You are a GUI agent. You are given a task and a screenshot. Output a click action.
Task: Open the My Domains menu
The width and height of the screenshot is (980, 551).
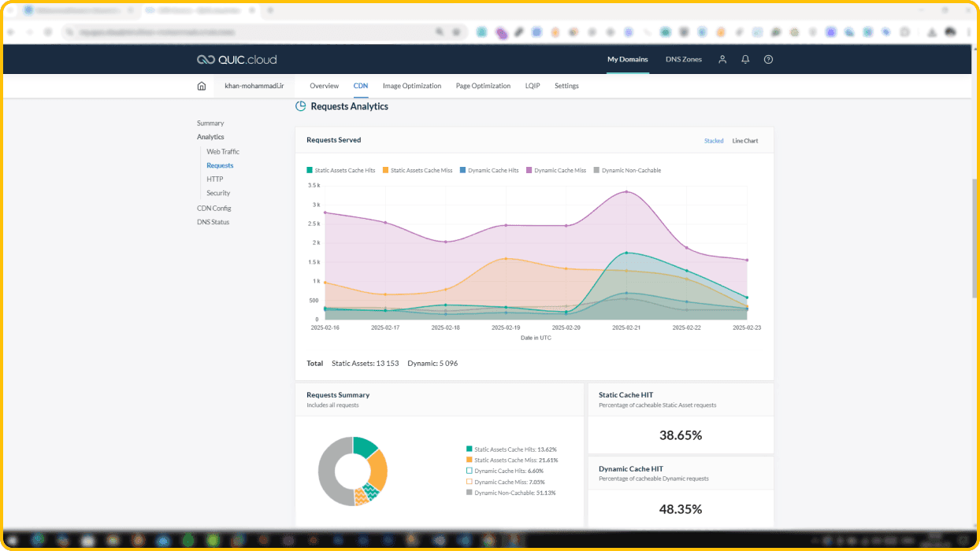[x=628, y=60]
